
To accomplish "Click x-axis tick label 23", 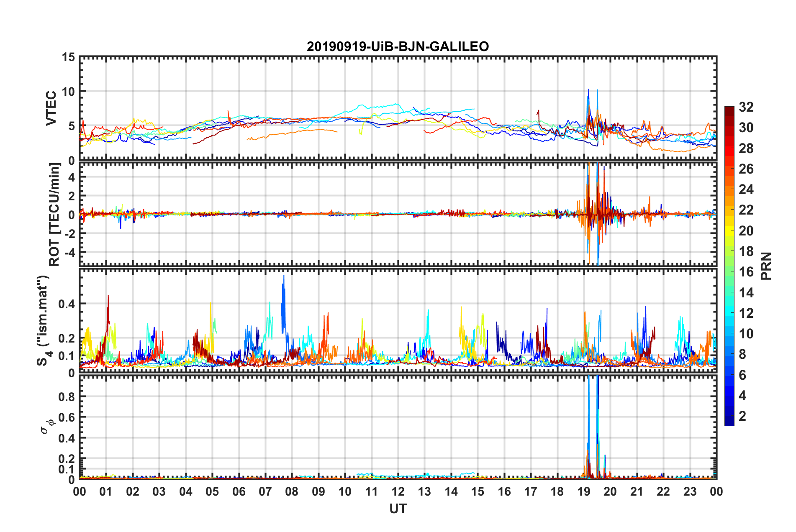I will coord(690,491).
